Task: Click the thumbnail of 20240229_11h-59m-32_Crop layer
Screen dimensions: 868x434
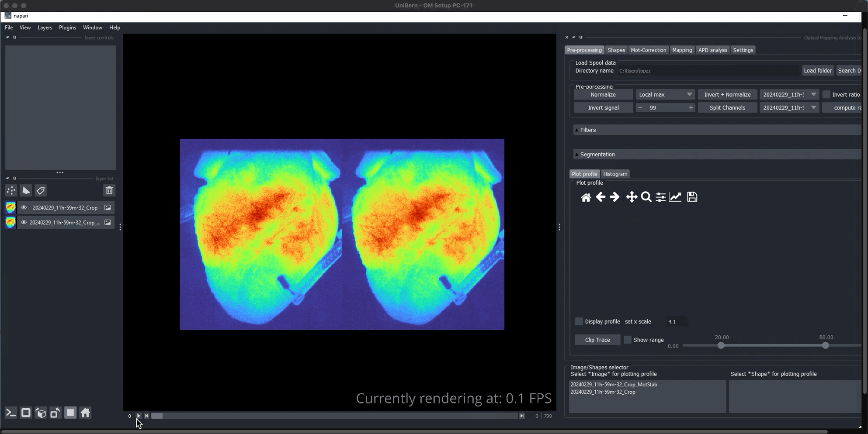Action: pyautogui.click(x=10, y=207)
